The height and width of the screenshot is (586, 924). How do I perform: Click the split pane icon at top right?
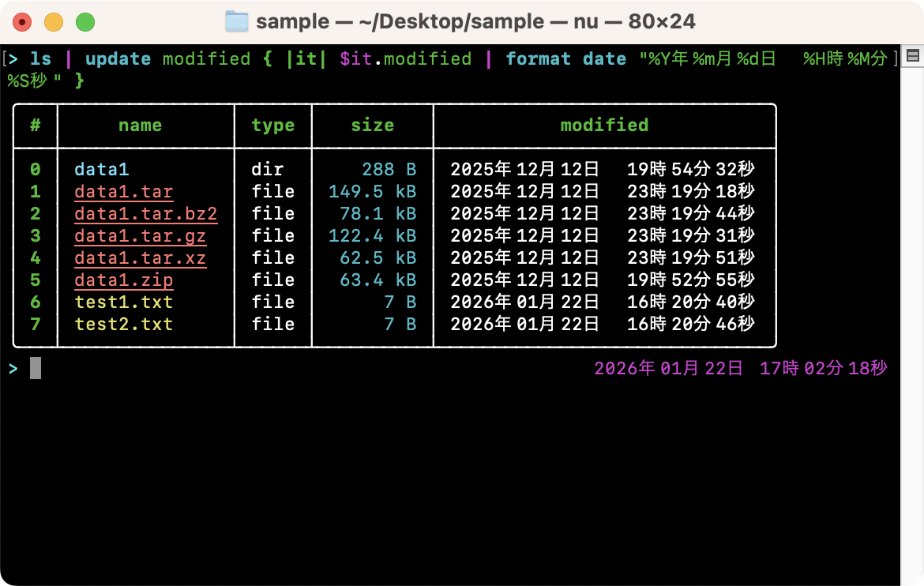click(x=912, y=56)
